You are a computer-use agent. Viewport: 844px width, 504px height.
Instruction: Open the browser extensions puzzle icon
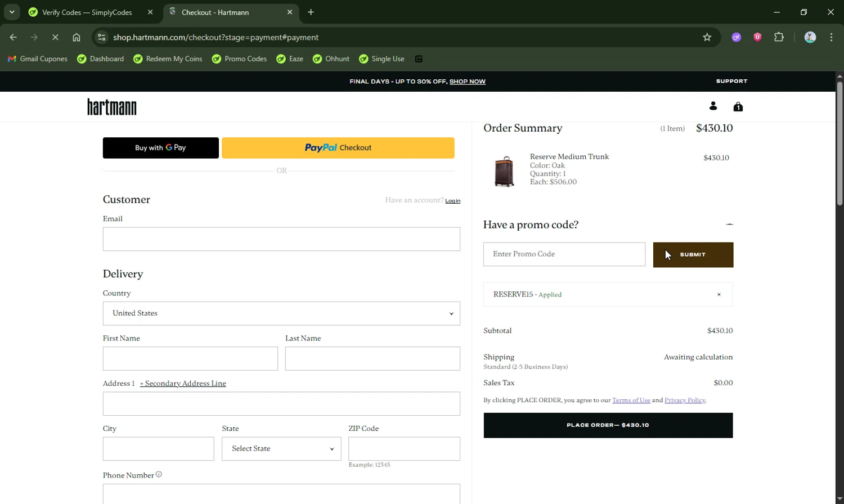point(779,37)
